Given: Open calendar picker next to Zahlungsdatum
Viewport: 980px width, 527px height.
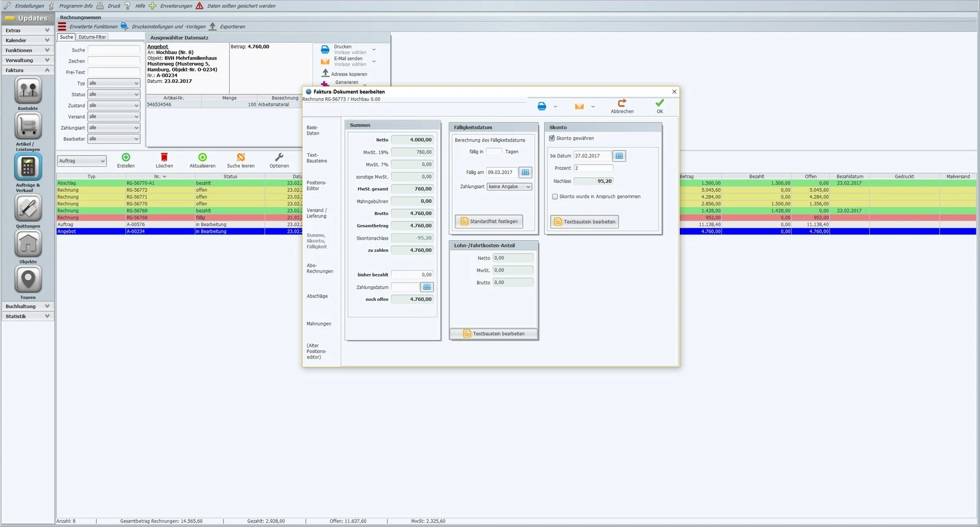Looking at the screenshot, I should (427, 287).
